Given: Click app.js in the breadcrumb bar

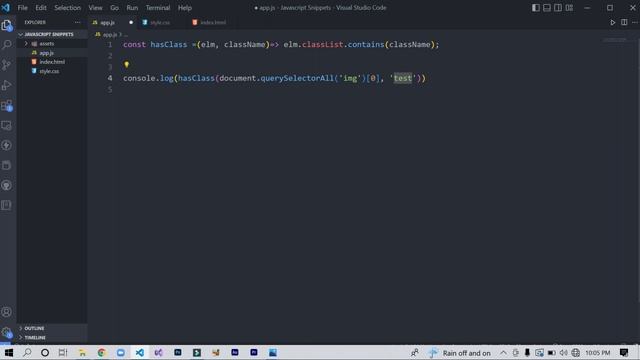Looking at the screenshot, I should pos(109,35).
